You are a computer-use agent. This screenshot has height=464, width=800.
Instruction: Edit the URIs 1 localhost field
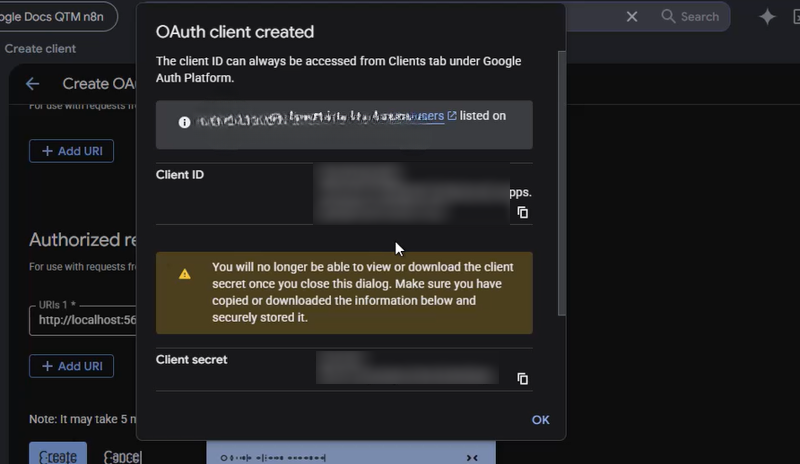(83, 320)
